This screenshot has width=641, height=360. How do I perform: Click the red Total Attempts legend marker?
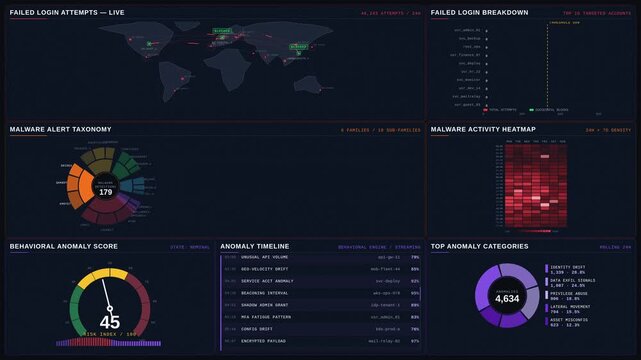(485, 110)
